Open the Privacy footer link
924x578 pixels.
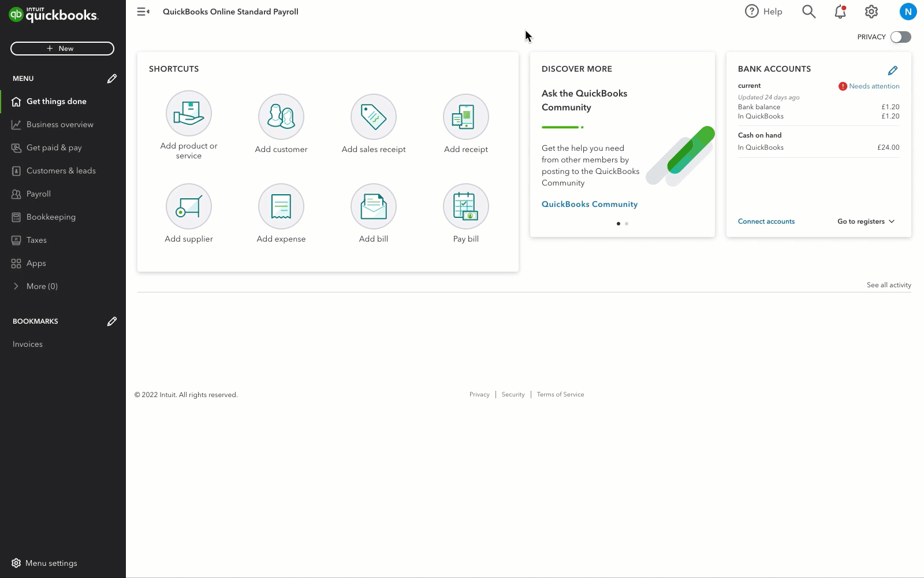pos(479,394)
